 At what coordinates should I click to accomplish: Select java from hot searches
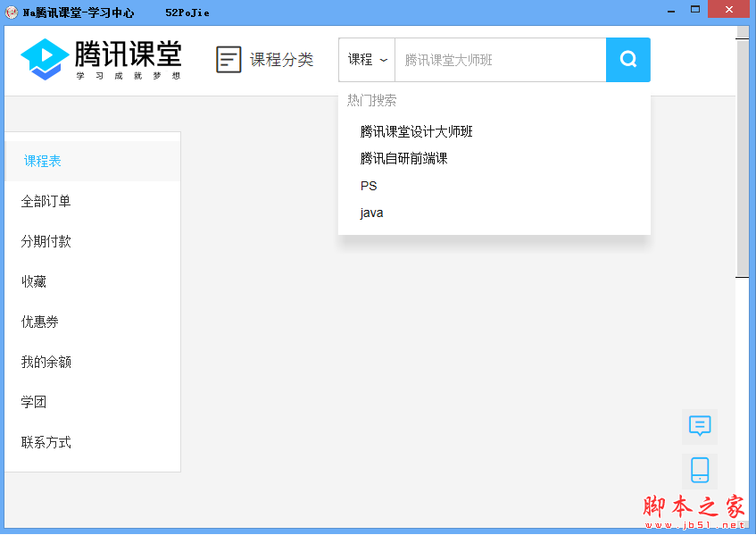[371, 213]
